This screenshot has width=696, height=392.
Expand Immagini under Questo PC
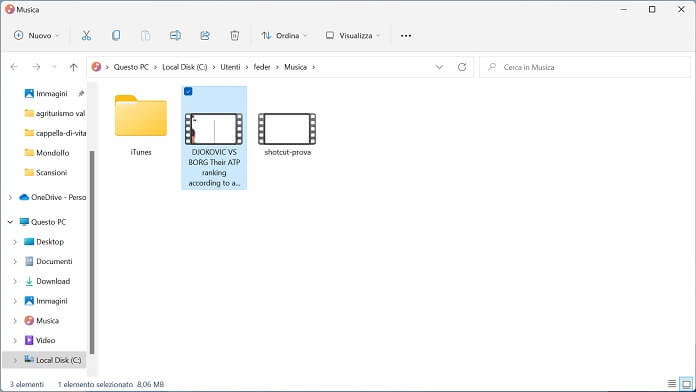coord(15,301)
